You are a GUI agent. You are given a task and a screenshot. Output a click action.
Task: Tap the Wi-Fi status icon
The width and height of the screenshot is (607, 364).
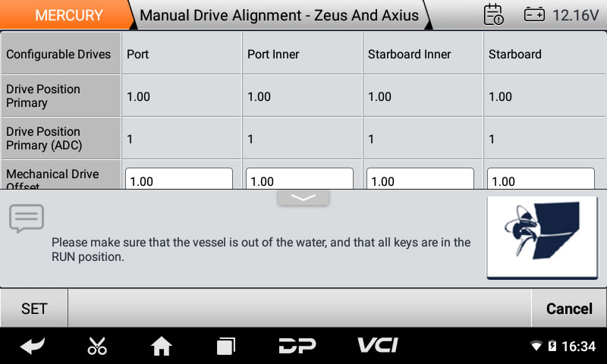point(536,347)
